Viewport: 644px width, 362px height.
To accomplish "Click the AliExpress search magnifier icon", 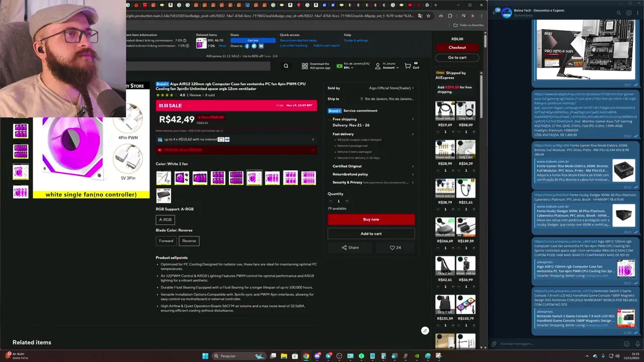I will (x=286, y=66).
